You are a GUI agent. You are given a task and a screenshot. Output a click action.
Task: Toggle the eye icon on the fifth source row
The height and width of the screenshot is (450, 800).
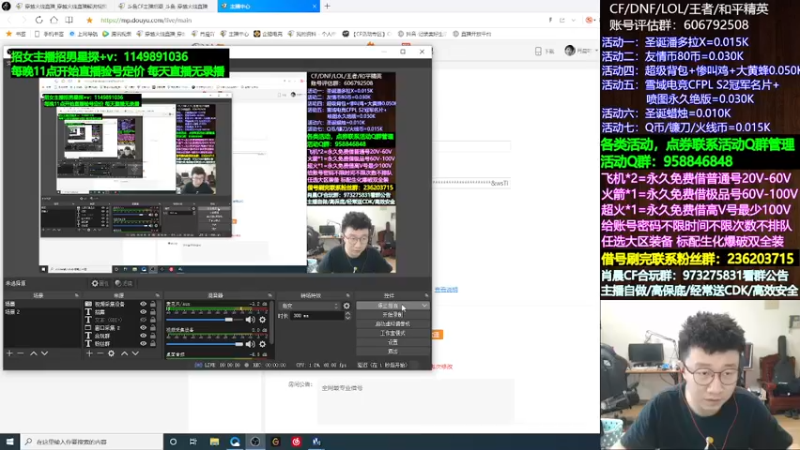tap(143, 336)
